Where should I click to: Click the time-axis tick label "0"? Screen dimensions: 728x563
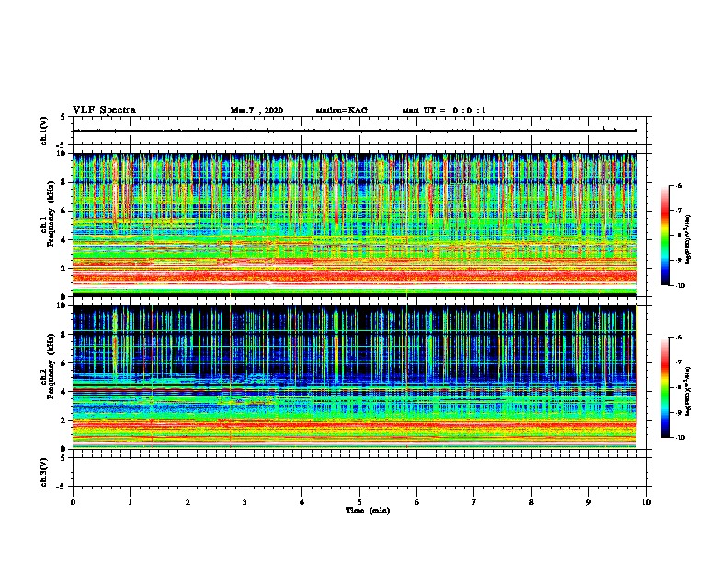(73, 502)
